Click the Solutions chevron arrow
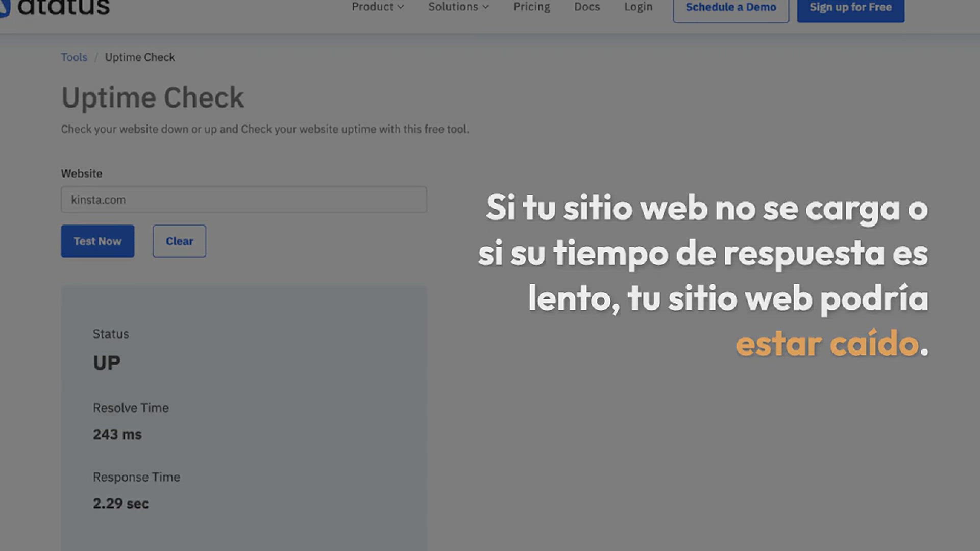980x551 pixels. pos(485,7)
